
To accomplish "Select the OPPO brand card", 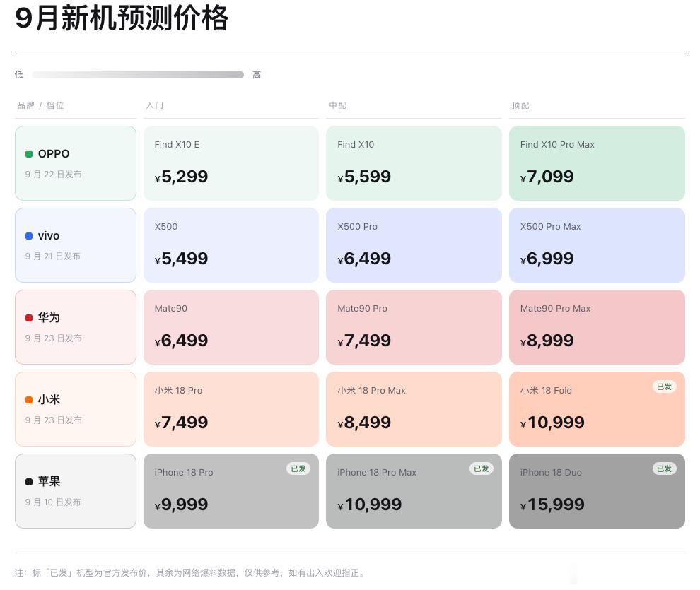I will tap(76, 163).
